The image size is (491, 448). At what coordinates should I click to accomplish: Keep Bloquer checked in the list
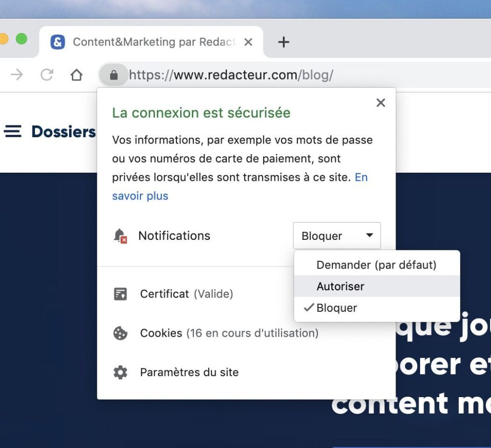pyautogui.click(x=336, y=307)
